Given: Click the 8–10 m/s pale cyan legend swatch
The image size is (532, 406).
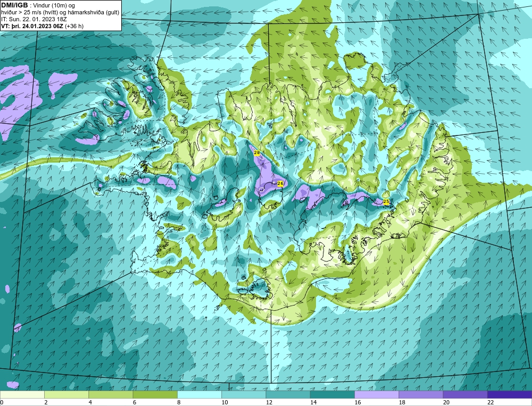Looking at the screenshot, I should coord(199,395).
